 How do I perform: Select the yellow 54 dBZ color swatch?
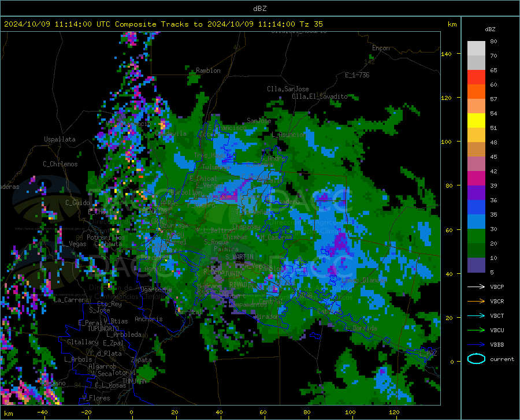tap(476, 120)
